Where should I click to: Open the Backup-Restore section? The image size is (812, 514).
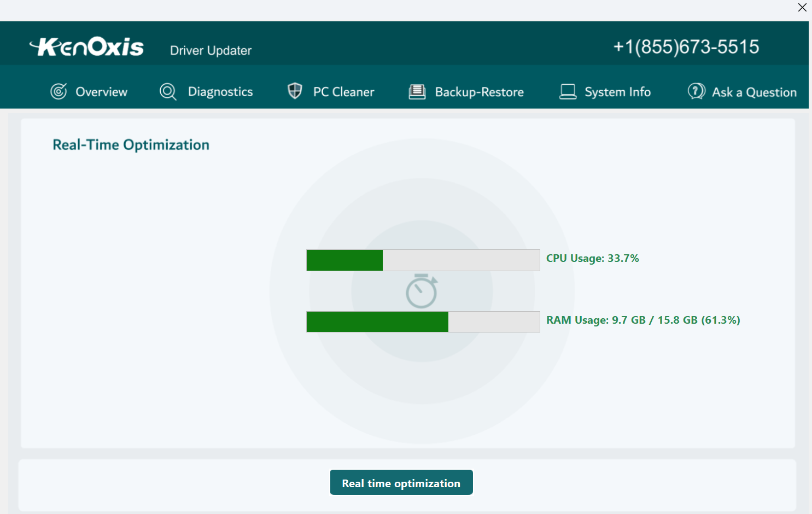pyautogui.click(x=478, y=91)
